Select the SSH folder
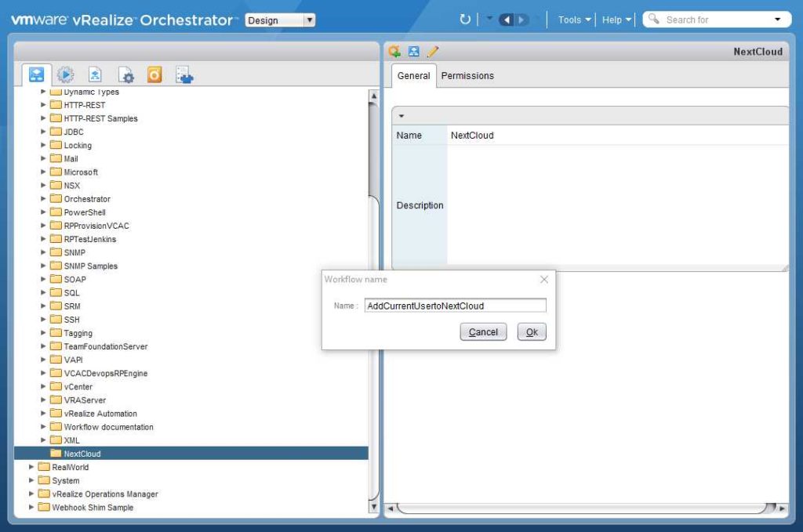Image resolution: width=803 pixels, height=532 pixels. (x=65, y=319)
